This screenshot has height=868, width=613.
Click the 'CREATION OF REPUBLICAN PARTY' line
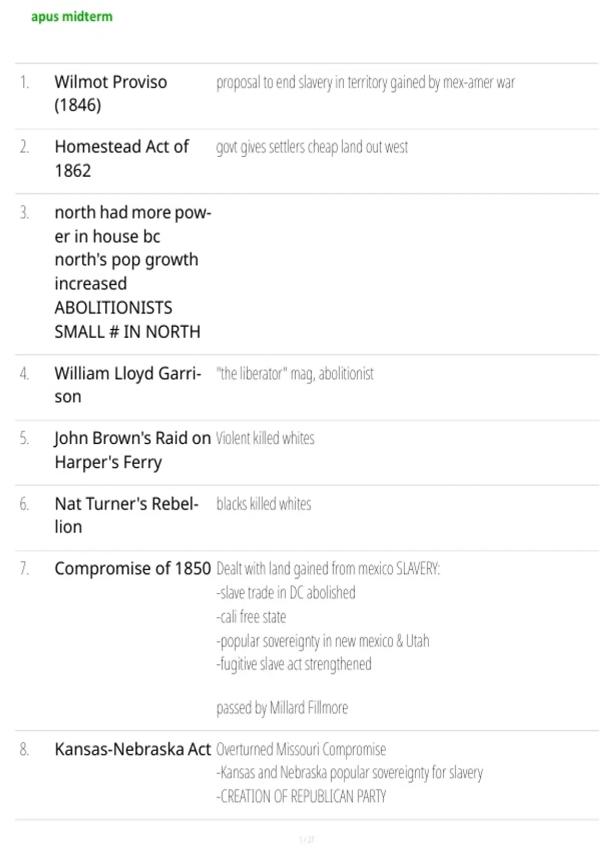tap(301, 797)
